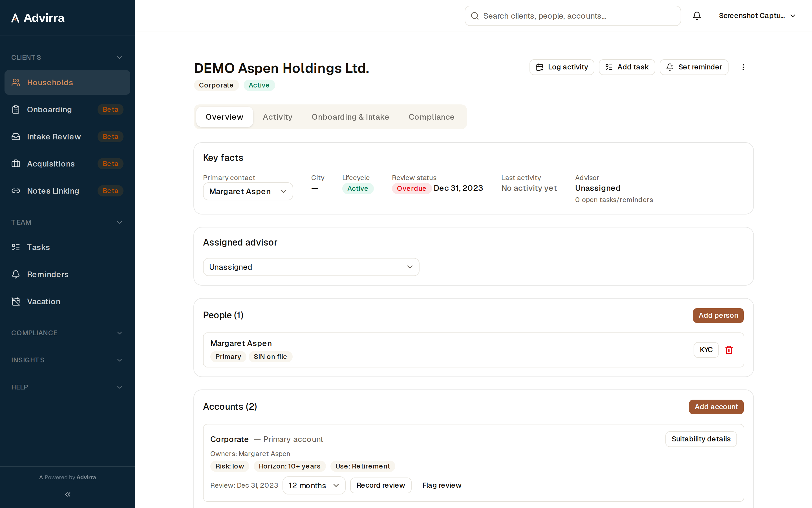This screenshot has height=508, width=812.
Task: Click the Powered by Advirra link
Action: (x=67, y=477)
